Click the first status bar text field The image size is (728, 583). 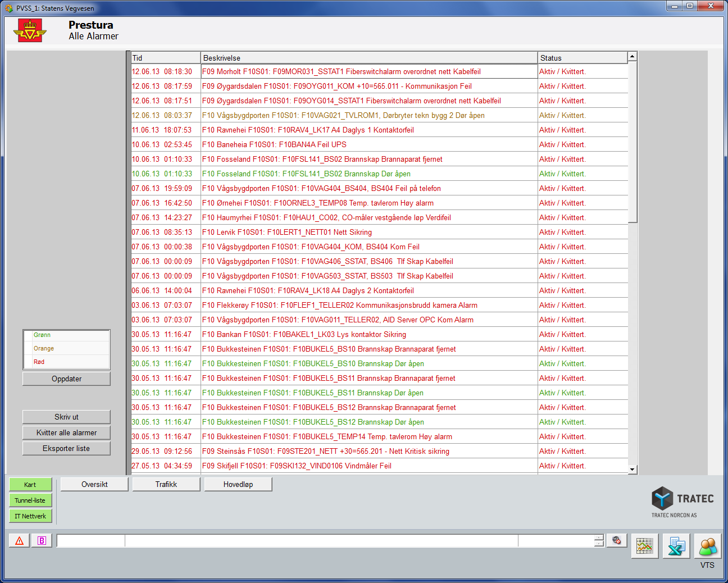coord(91,540)
